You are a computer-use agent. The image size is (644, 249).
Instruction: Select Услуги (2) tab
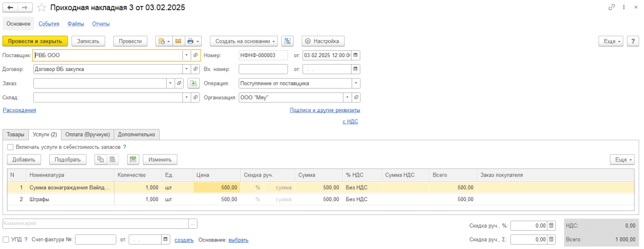tap(45, 135)
